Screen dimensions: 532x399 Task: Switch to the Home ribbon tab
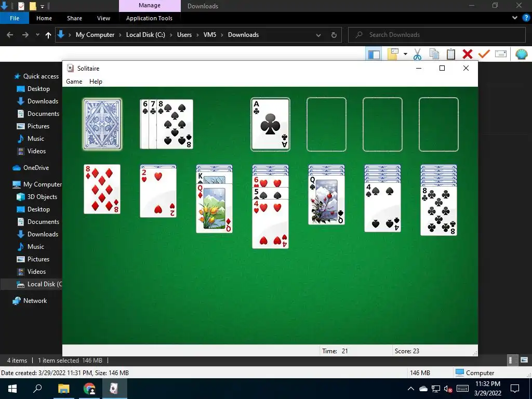44,18
